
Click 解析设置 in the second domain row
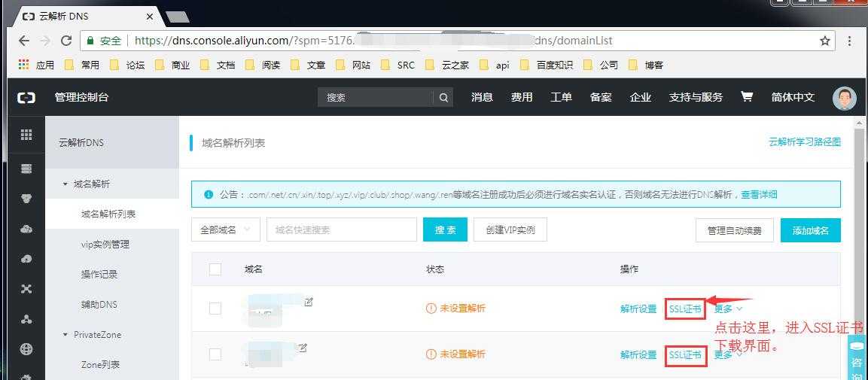pos(638,355)
